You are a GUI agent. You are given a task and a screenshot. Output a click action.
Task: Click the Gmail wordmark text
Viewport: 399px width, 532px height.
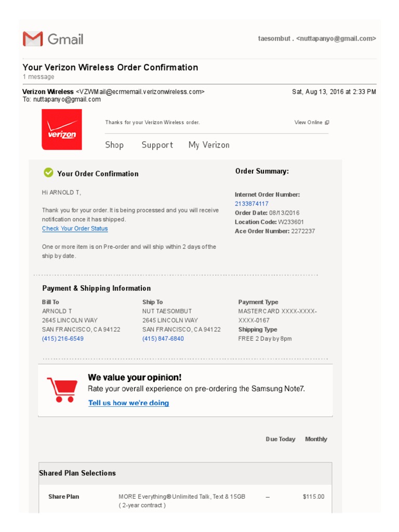(65, 39)
